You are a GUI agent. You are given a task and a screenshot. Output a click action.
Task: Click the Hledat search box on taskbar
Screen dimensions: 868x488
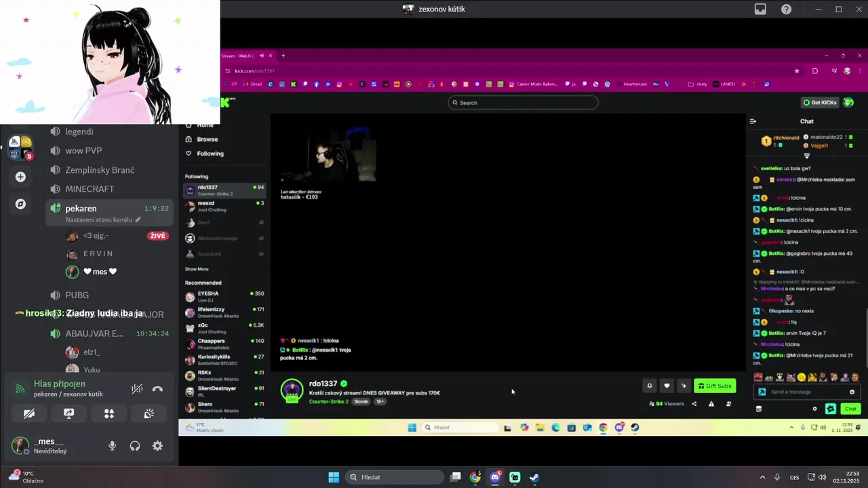[x=393, y=477]
